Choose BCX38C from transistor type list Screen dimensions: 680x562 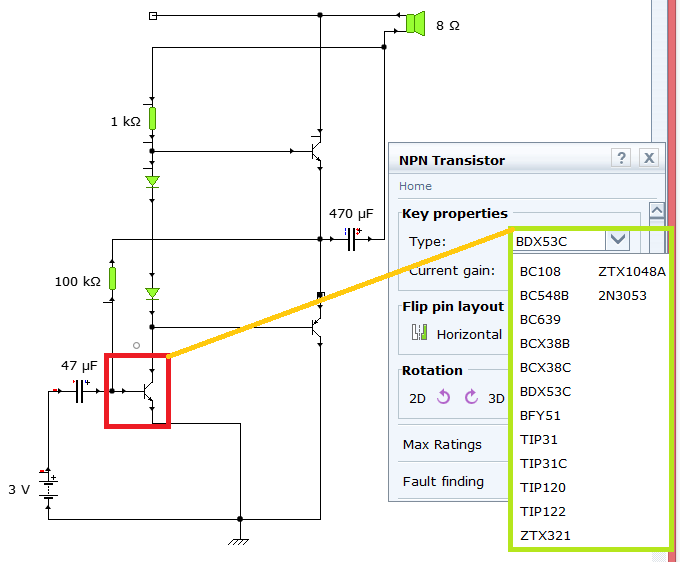pos(545,368)
